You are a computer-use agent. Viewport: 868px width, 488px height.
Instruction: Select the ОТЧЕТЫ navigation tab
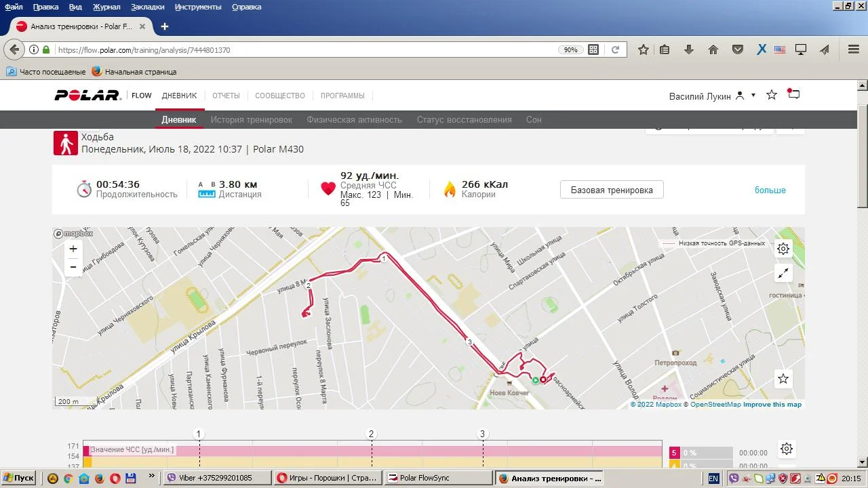pos(226,96)
